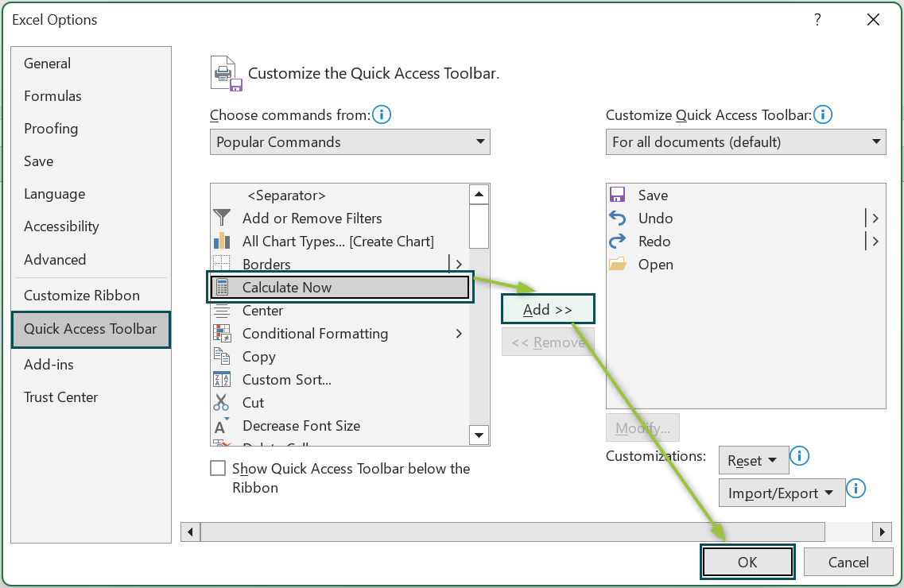Open the General options category
The image size is (904, 588).
click(91, 64)
